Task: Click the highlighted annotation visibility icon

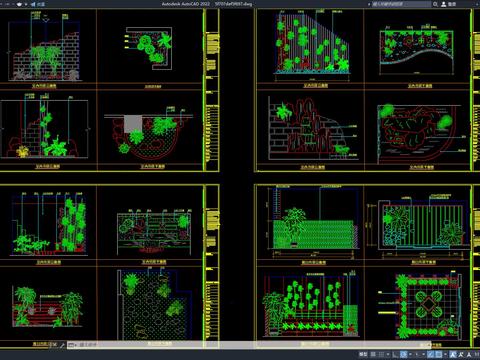Action: pyautogui.click(x=453, y=354)
